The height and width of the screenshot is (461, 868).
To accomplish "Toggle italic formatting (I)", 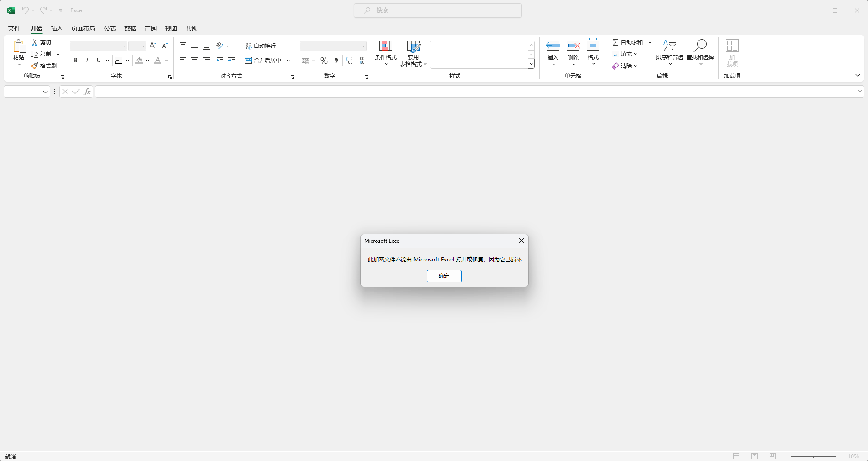I will [87, 61].
